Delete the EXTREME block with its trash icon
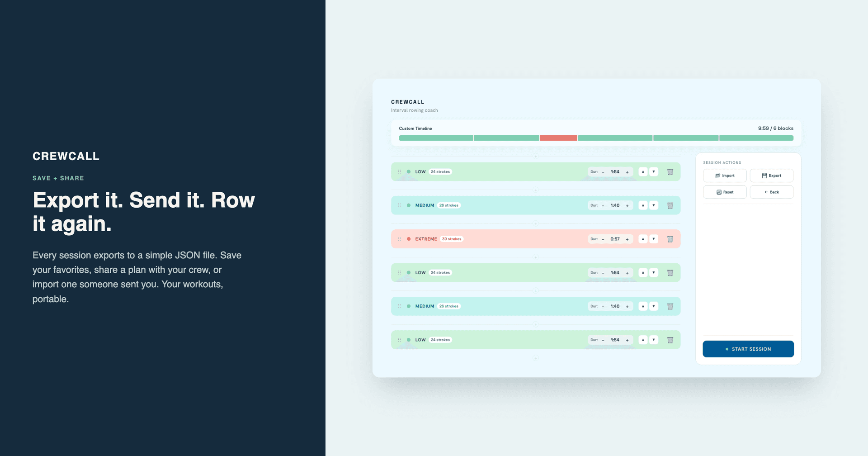 tap(670, 239)
